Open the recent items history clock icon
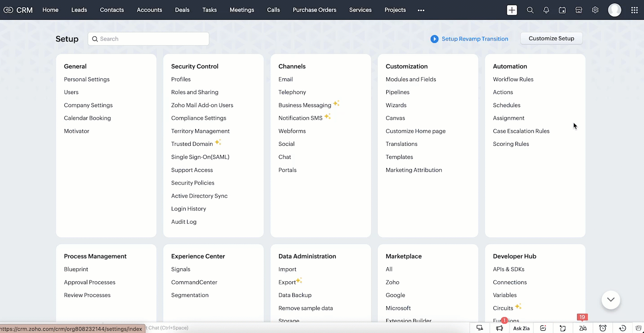The image size is (644, 333). tap(622, 328)
